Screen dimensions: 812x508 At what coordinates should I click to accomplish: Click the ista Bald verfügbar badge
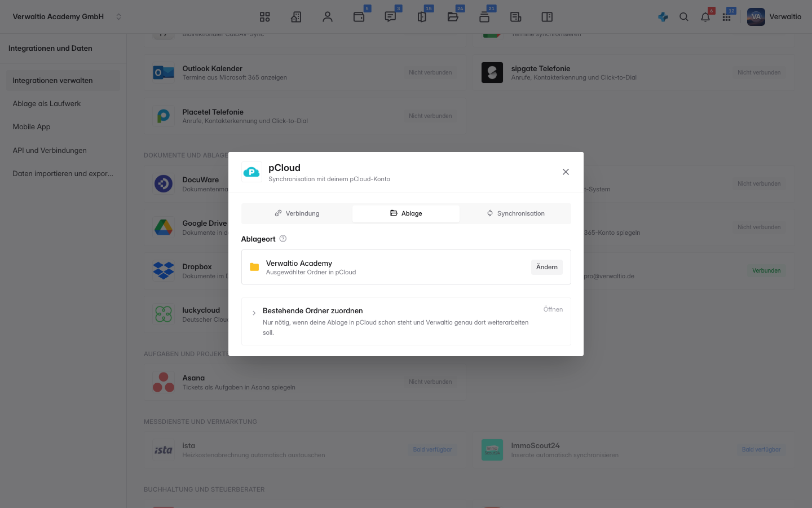click(x=433, y=450)
